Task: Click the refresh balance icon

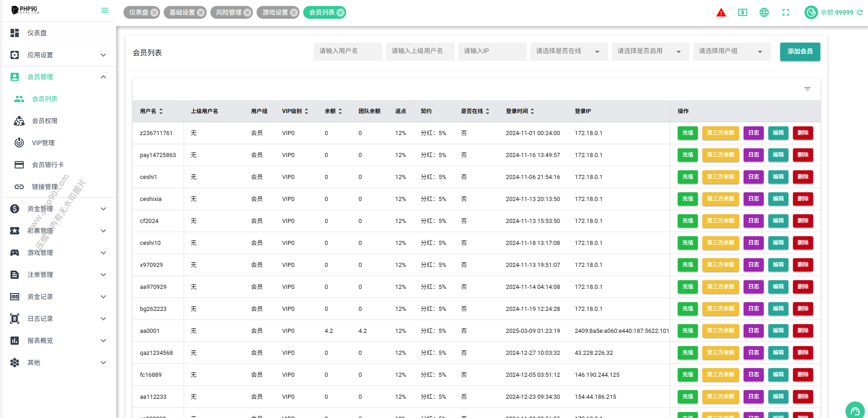Action: pos(860,13)
